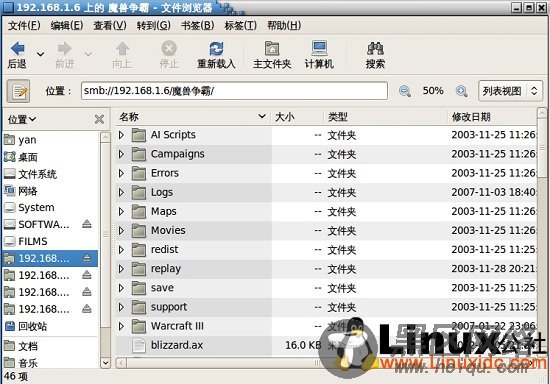Expand the Logs folder triangle
550x384 pixels.
point(121,193)
